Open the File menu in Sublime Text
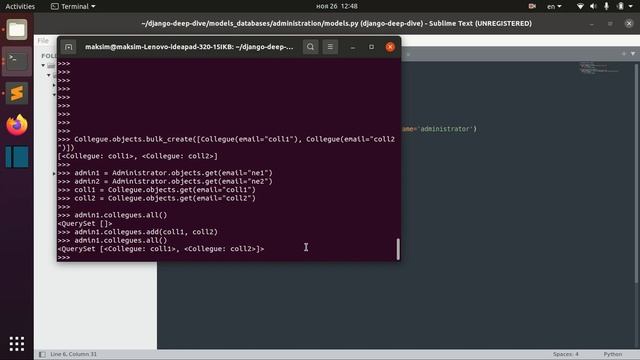 pos(43,40)
